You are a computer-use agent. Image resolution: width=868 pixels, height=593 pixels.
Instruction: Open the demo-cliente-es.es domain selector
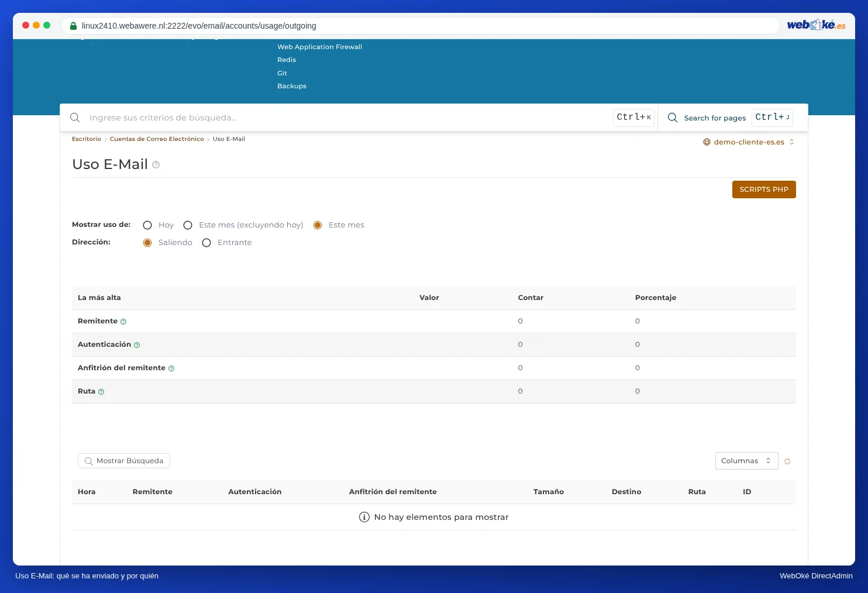pos(749,142)
